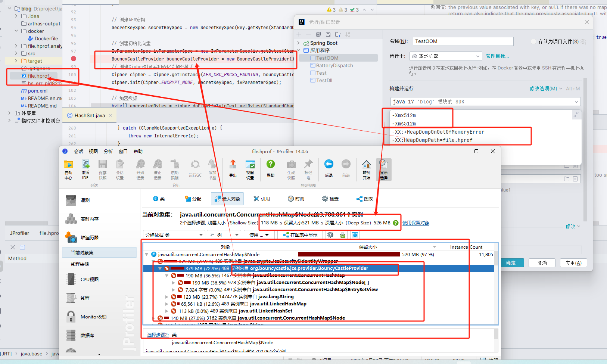
Task: Select HashSet.java editor tab
Action: pos(90,116)
